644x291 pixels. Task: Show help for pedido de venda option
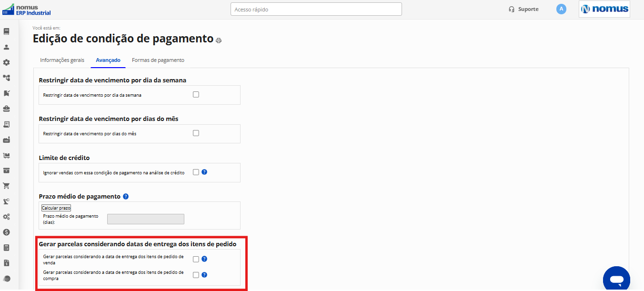204,259
